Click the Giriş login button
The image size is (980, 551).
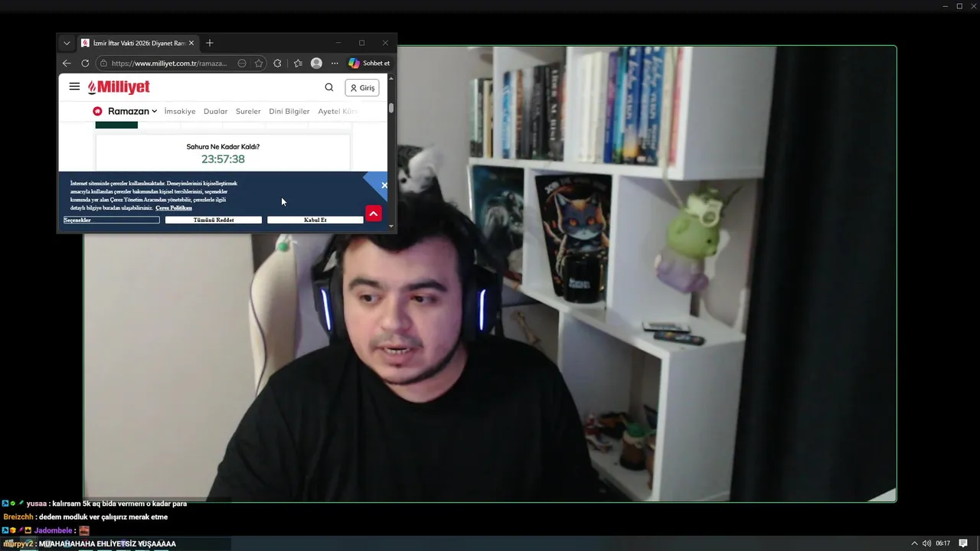pyautogui.click(x=362, y=87)
